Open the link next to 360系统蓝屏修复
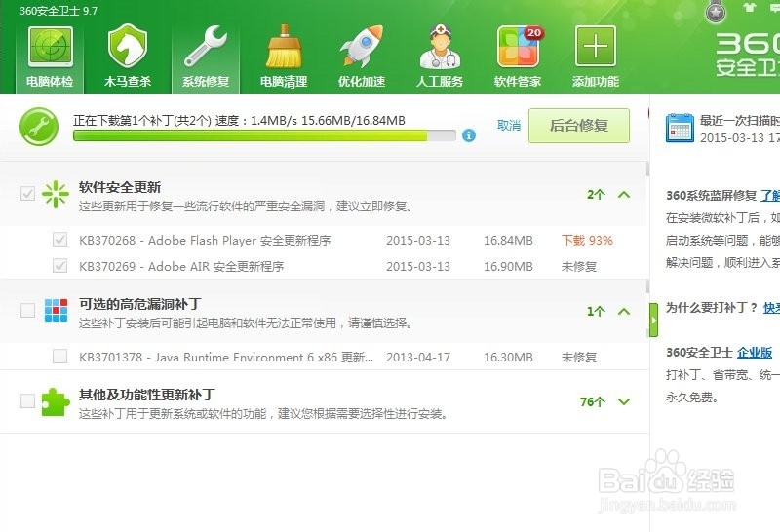 [770, 196]
